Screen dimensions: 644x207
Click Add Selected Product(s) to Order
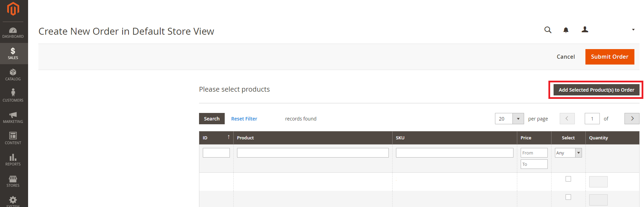pyautogui.click(x=596, y=90)
